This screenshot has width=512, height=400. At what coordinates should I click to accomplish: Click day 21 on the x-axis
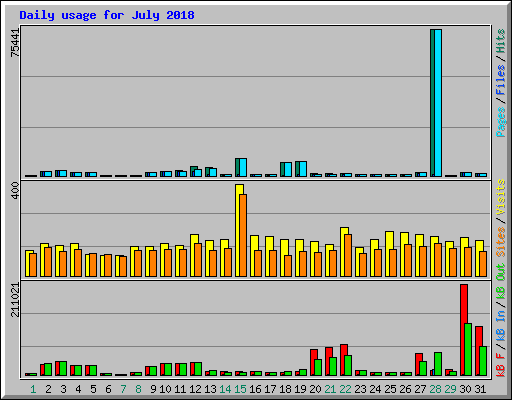[330, 389]
